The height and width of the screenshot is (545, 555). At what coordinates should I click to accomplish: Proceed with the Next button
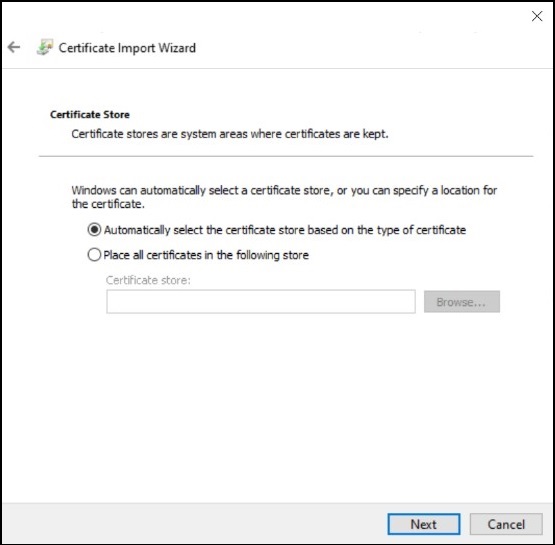click(x=424, y=524)
